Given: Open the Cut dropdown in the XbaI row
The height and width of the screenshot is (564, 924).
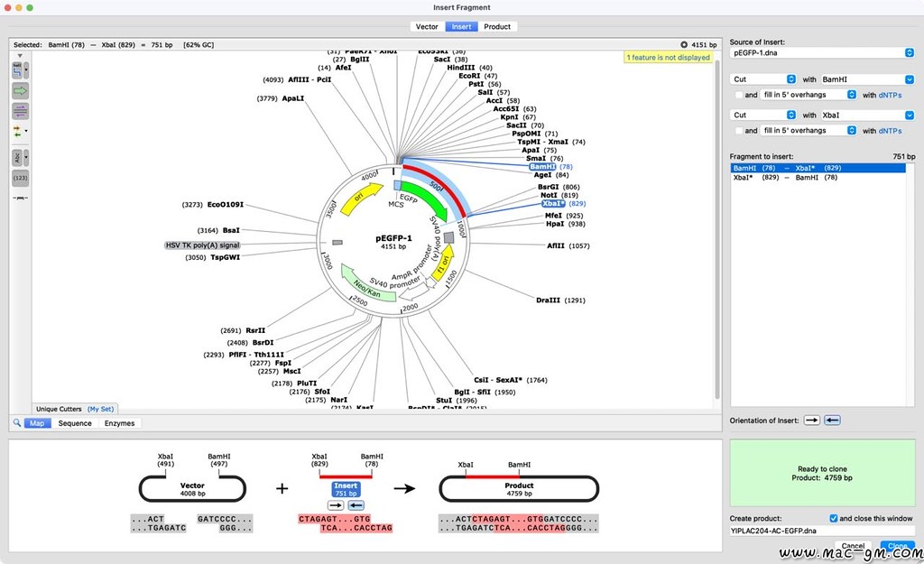Looking at the screenshot, I should pyautogui.click(x=763, y=115).
